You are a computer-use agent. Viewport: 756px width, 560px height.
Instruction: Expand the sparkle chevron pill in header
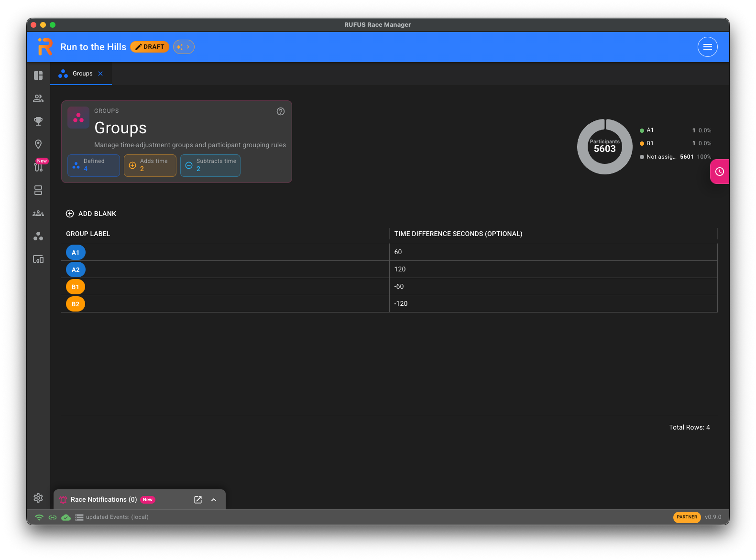point(184,47)
